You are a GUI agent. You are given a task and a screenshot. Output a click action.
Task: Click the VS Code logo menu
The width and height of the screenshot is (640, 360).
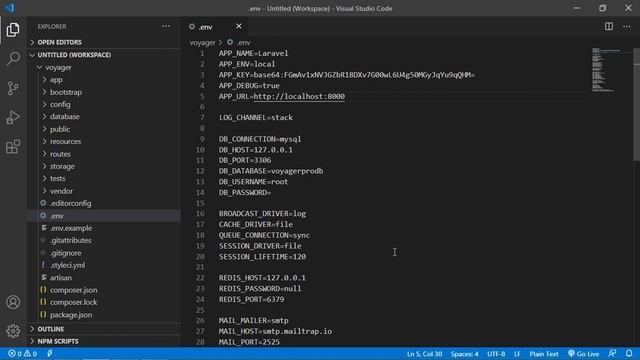click(10, 8)
